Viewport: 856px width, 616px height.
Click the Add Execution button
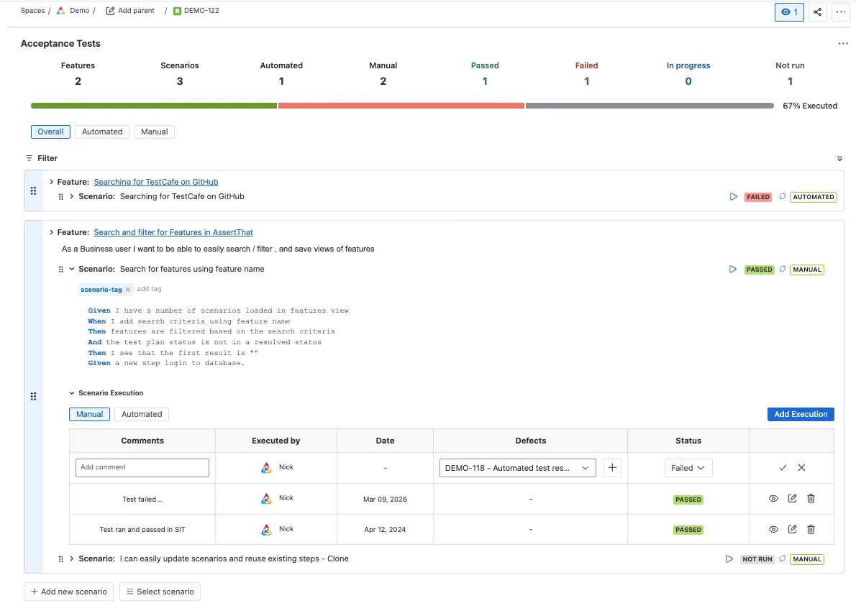(801, 414)
